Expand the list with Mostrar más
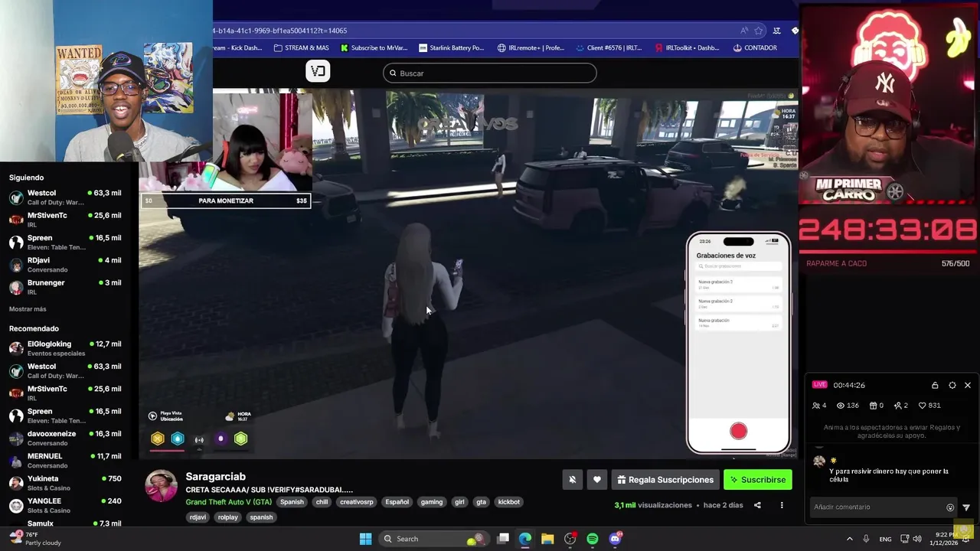This screenshot has width=980, height=551. pos(28,309)
